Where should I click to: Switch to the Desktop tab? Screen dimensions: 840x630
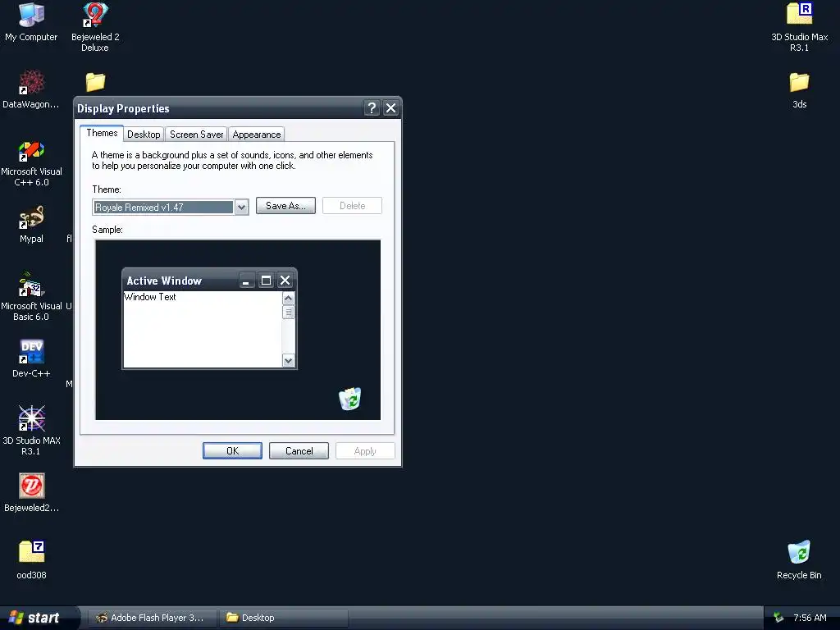(x=144, y=135)
